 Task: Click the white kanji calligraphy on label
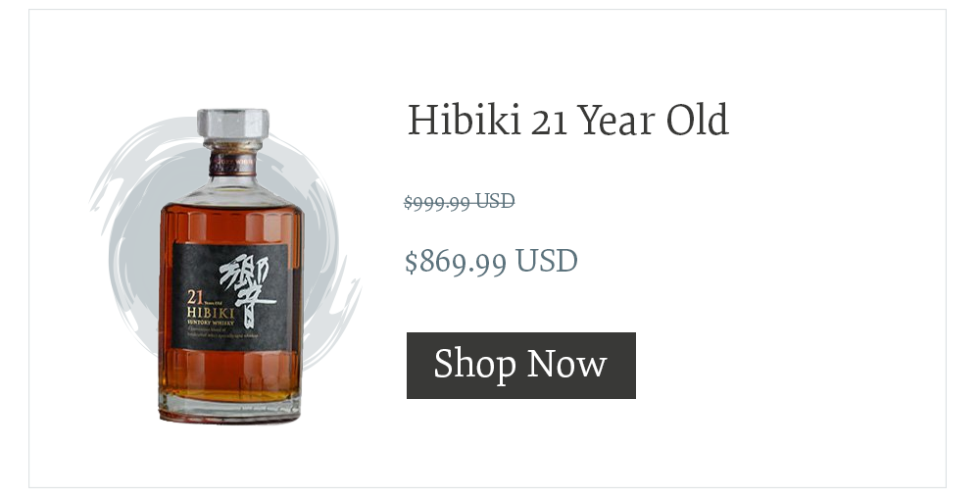(247, 291)
